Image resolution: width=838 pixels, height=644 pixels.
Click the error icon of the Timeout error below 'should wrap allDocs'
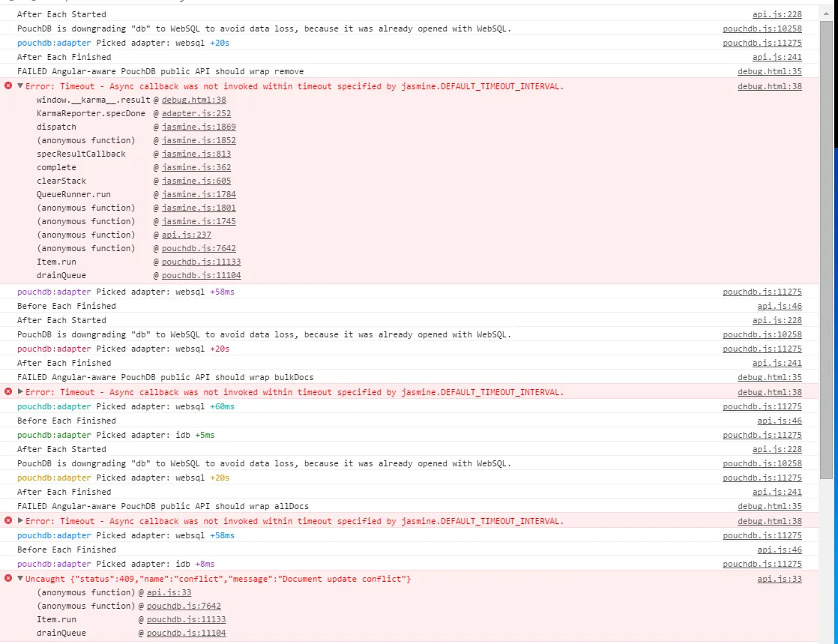pos(8,520)
